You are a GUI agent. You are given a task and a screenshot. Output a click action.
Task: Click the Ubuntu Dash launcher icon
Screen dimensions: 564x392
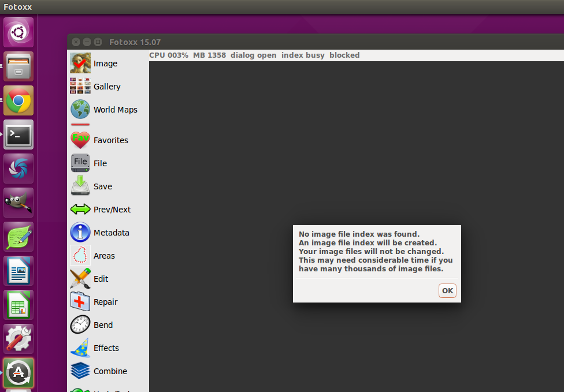(18, 32)
